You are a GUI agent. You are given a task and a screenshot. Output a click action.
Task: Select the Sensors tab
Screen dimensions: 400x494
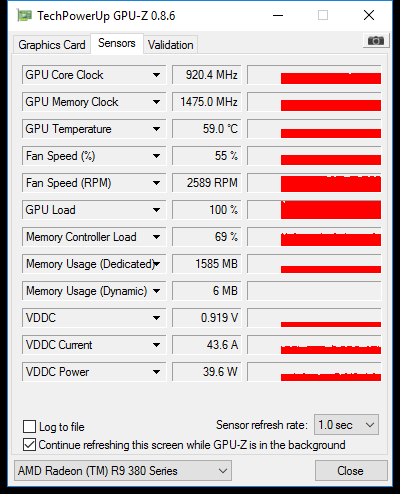(117, 43)
